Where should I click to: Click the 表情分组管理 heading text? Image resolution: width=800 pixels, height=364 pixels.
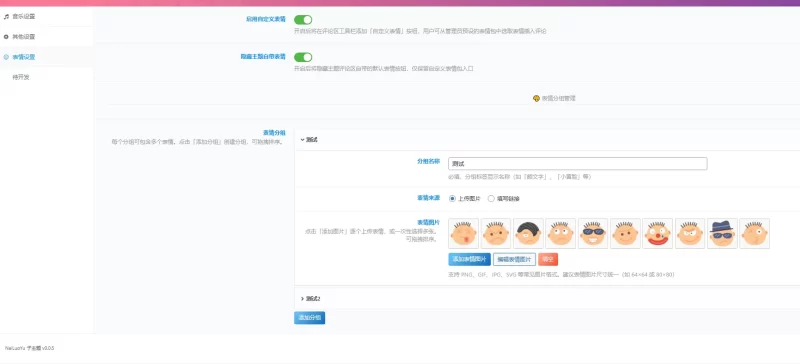click(x=558, y=98)
